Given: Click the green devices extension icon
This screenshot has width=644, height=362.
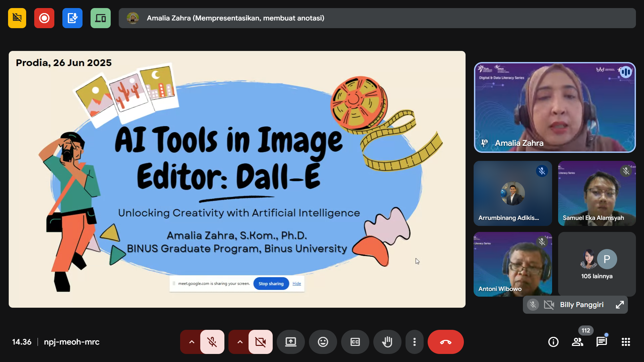Looking at the screenshot, I should [101, 18].
